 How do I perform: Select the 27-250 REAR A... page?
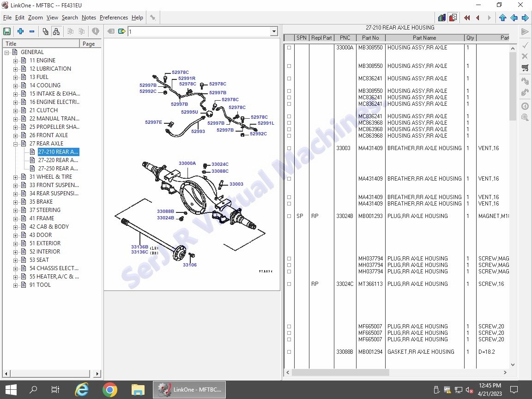coord(58,169)
